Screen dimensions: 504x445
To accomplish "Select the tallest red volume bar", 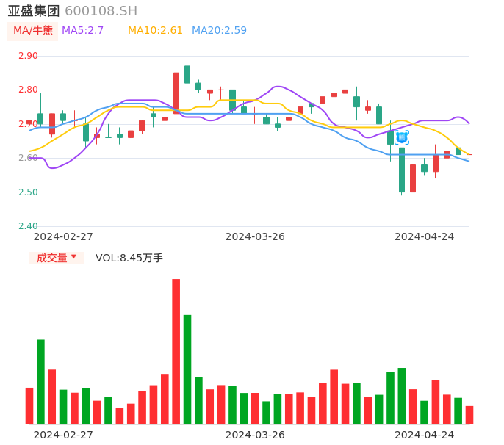I will [x=176, y=351].
